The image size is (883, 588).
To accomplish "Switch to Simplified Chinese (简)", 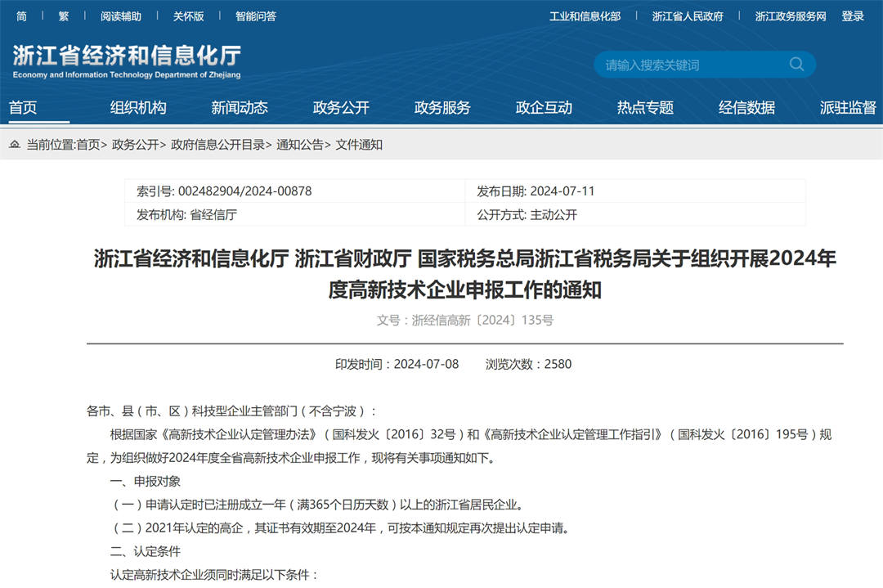I will tap(21, 16).
